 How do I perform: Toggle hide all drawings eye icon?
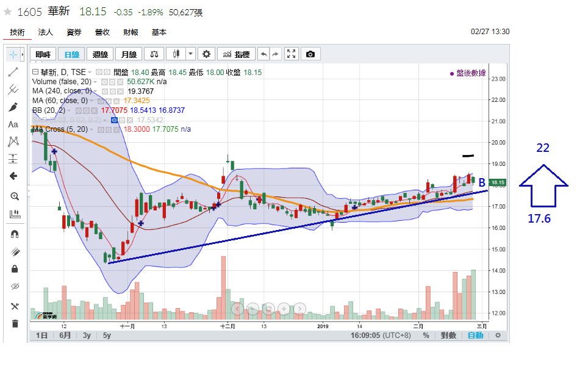(x=15, y=287)
